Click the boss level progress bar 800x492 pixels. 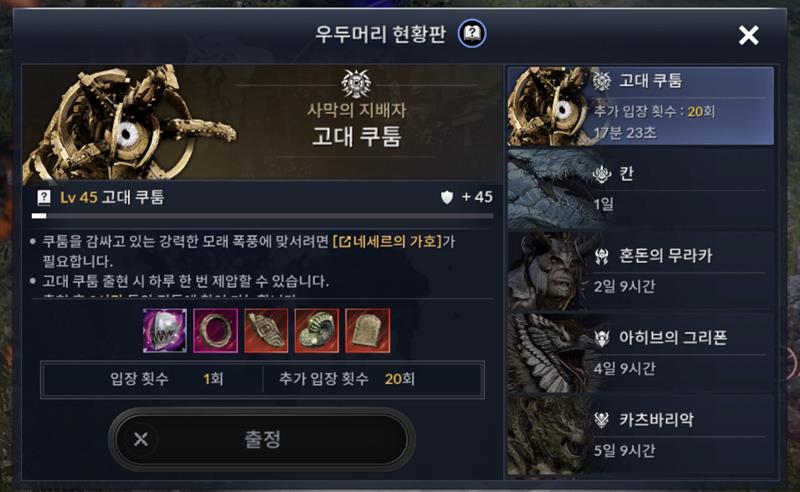[262, 216]
